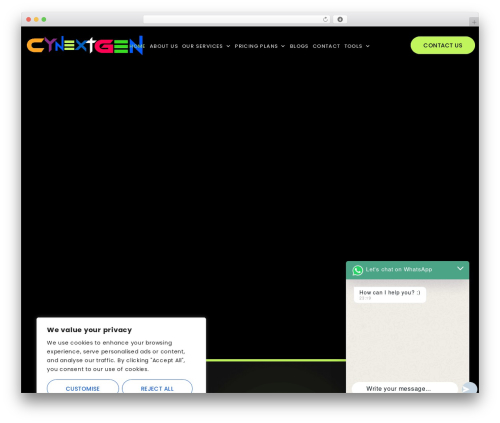Viewport: 500px width, 423px height.
Task: Go to the Contact nav link
Action: pos(326,46)
